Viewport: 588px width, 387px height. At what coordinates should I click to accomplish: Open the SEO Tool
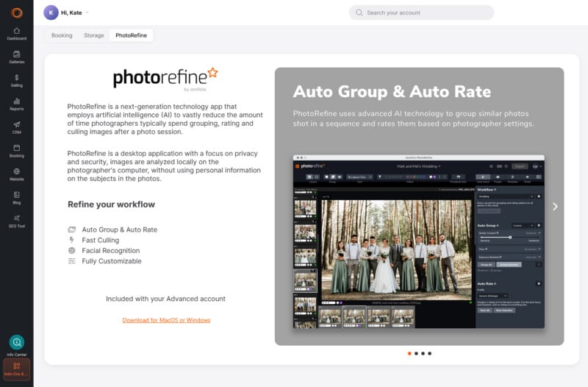(16, 221)
